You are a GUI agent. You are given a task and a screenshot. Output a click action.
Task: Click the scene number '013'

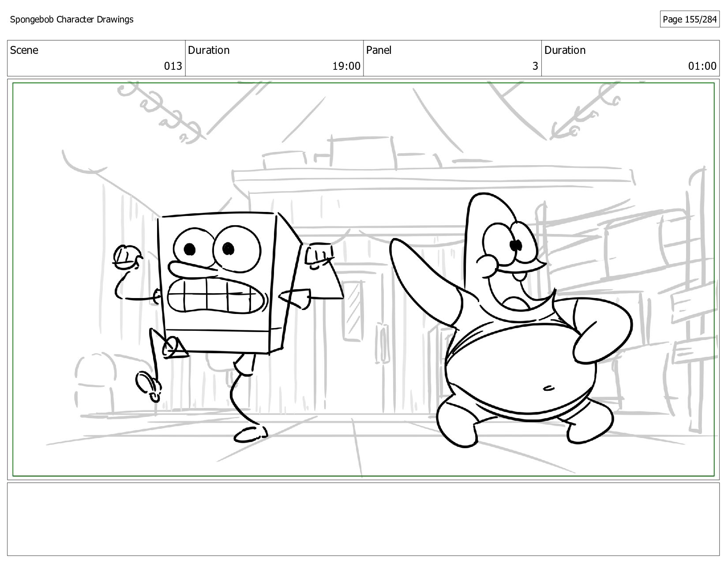click(173, 66)
